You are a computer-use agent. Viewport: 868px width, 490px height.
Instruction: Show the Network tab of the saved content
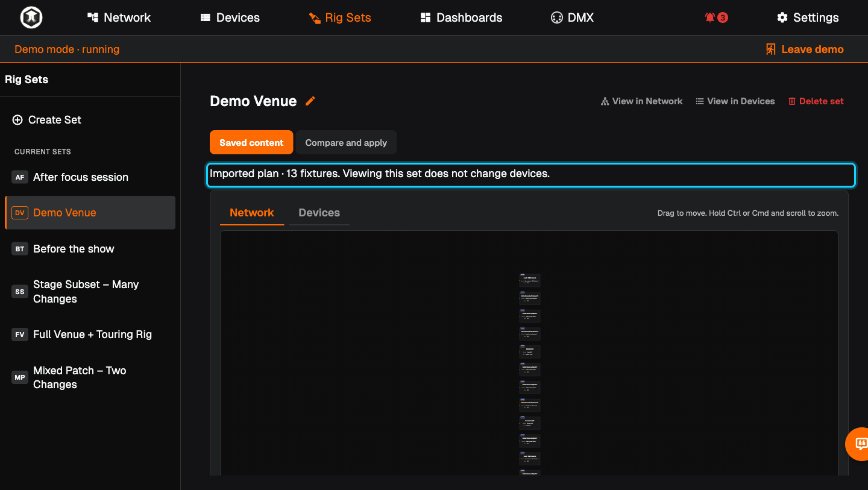point(252,213)
